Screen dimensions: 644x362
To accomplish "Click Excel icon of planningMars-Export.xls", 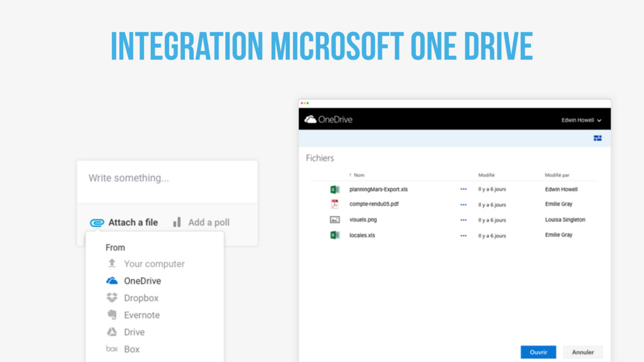I will pos(335,189).
